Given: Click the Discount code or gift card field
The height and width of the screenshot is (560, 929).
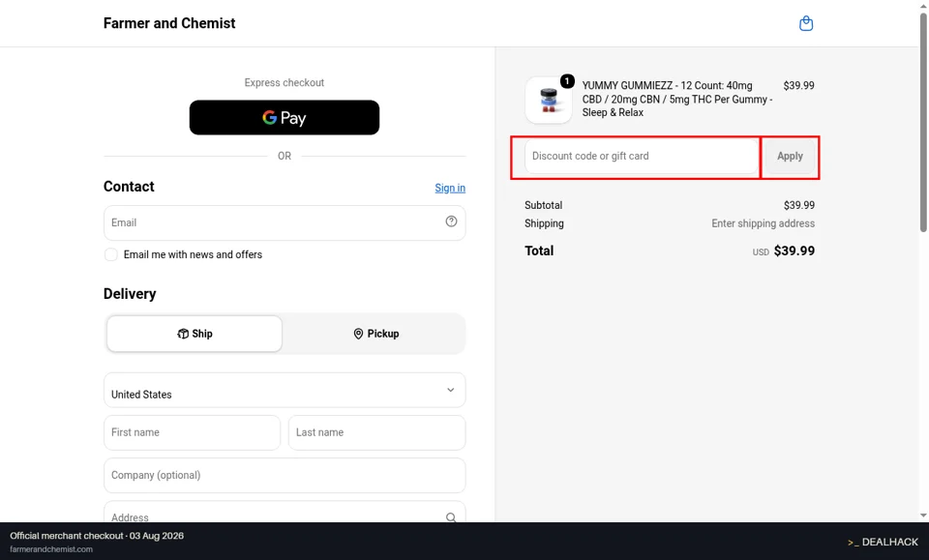Looking at the screenshot, I should point(642,157).
